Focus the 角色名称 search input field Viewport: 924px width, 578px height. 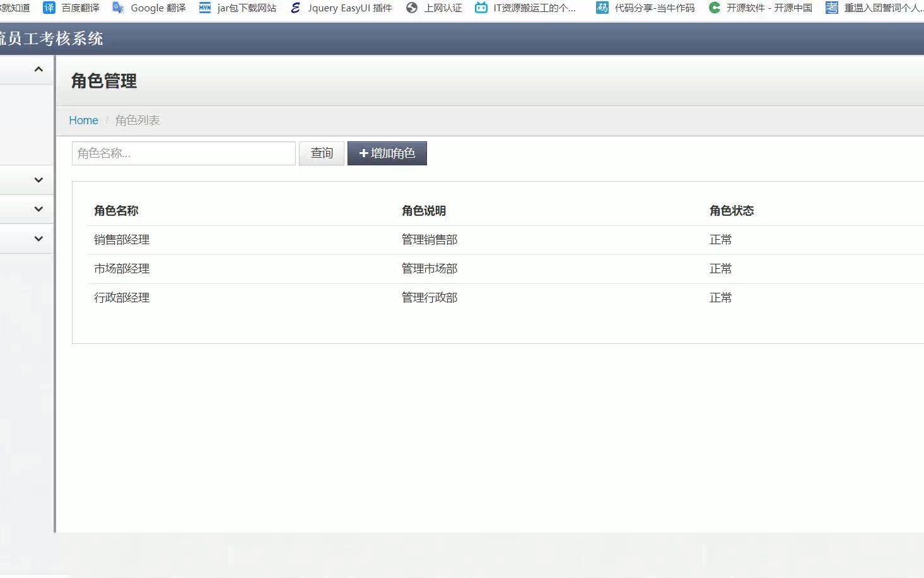pos(184,153)
